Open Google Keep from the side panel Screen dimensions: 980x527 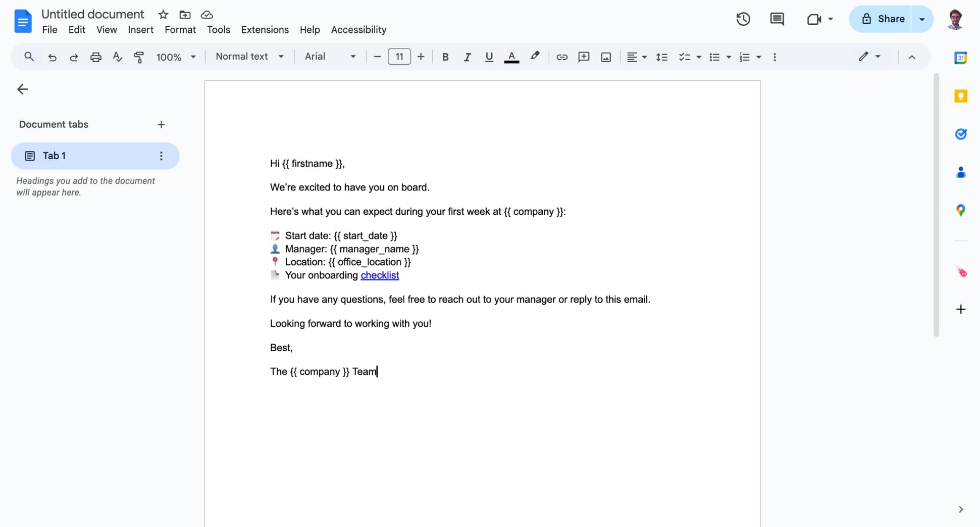coord(961,95)
